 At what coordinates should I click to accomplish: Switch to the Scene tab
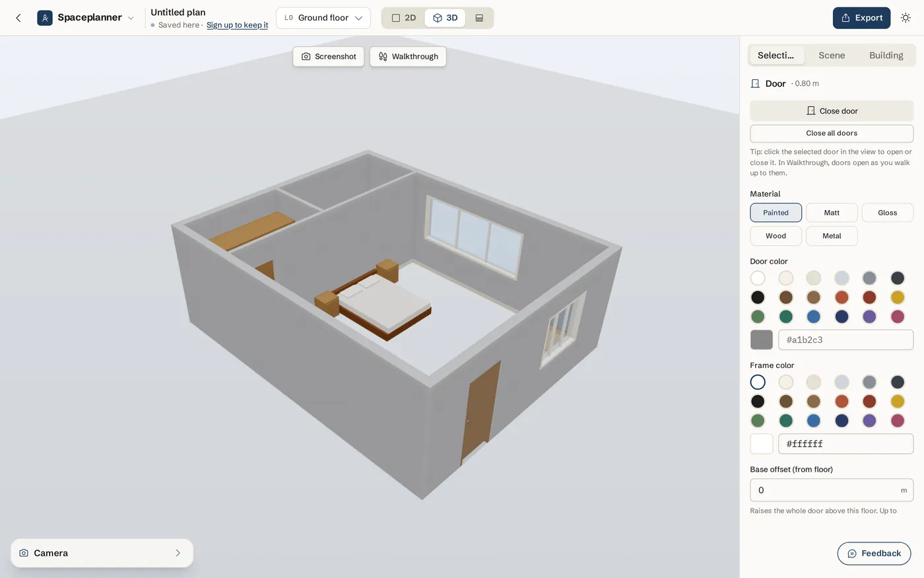coord(832,55)
